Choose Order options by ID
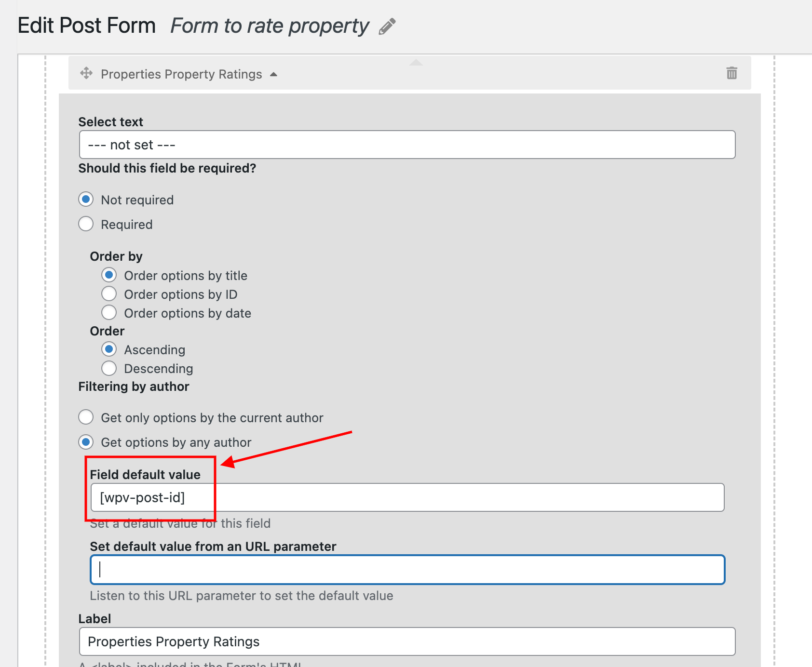812x667 pixels. pos(109,293)
